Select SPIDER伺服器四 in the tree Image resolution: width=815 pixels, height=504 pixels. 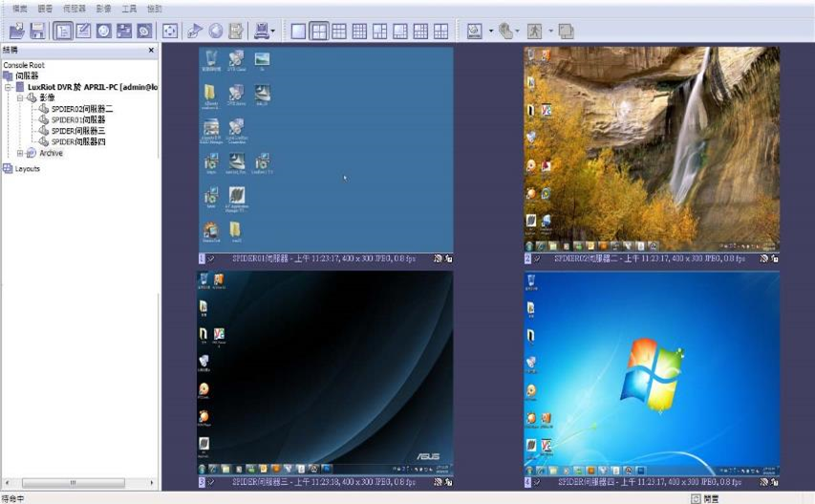pos(78,141)
